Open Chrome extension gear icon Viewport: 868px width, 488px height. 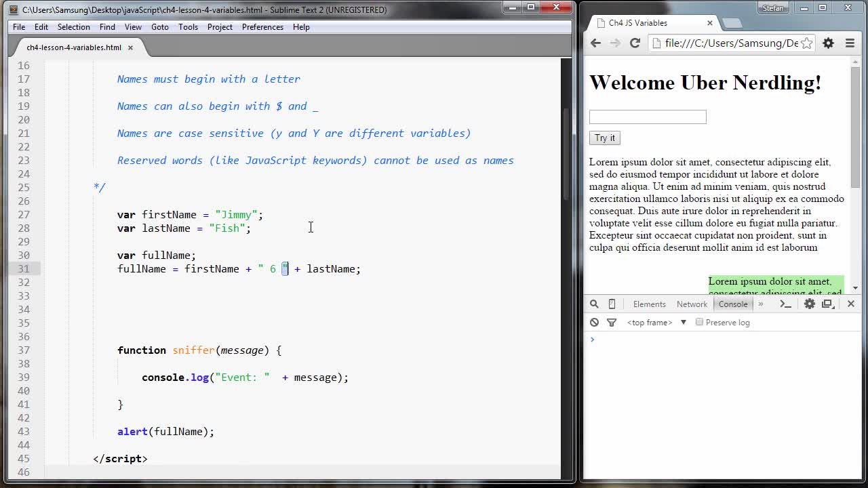coord(828,43)
